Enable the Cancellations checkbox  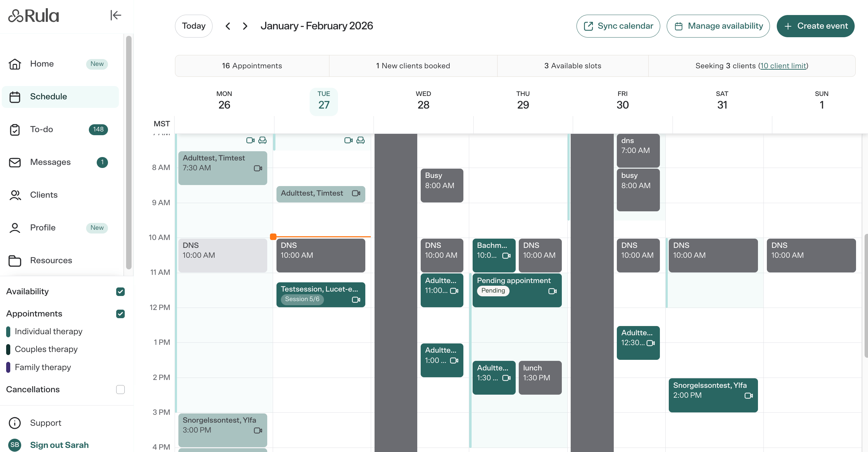click(120, 390)
